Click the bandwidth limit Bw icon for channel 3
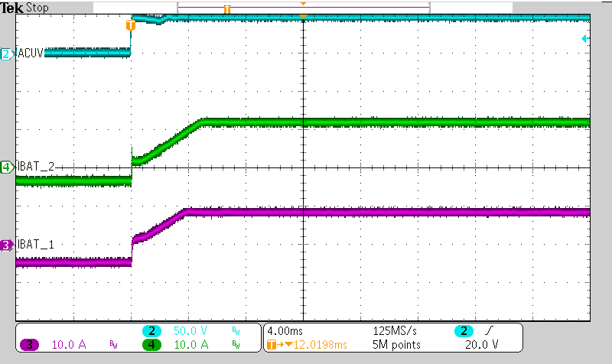Viewport: 612px width, 364px height. (x=113, y=344)
